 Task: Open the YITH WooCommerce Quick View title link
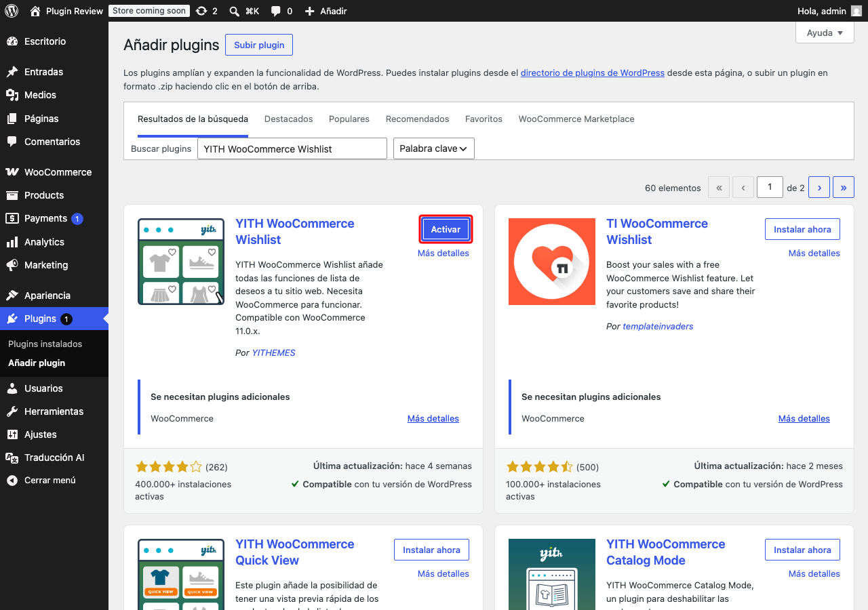click(x=295, y=552)
